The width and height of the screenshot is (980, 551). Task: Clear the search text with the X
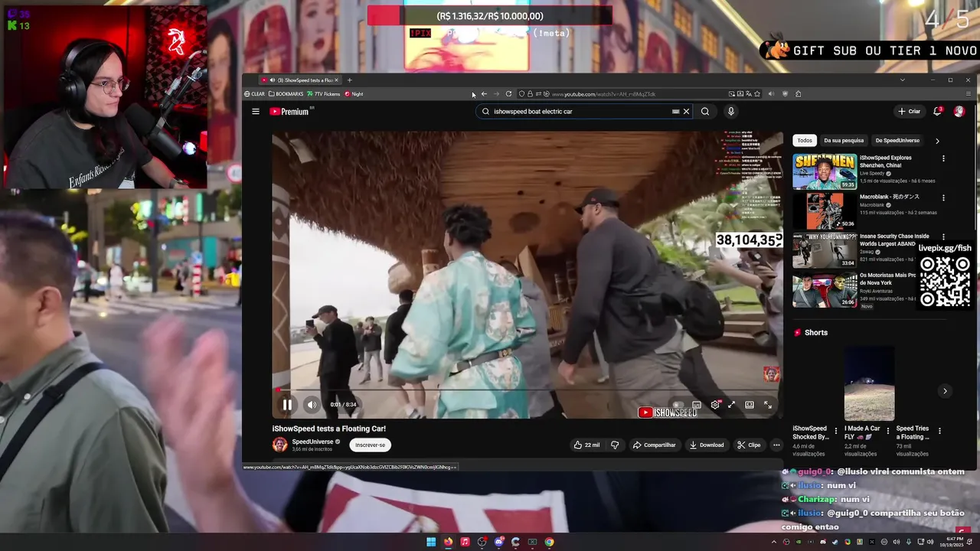click(x=686, y=112)
